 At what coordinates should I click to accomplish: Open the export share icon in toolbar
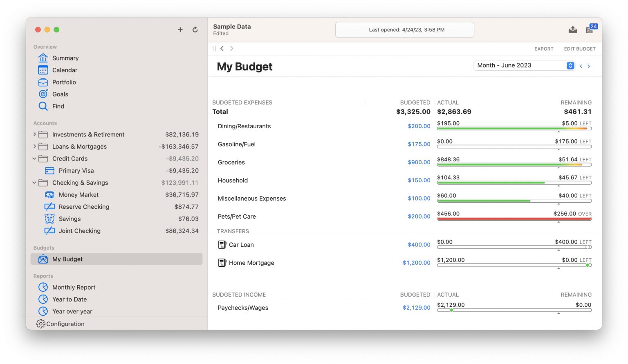point(573,29)
